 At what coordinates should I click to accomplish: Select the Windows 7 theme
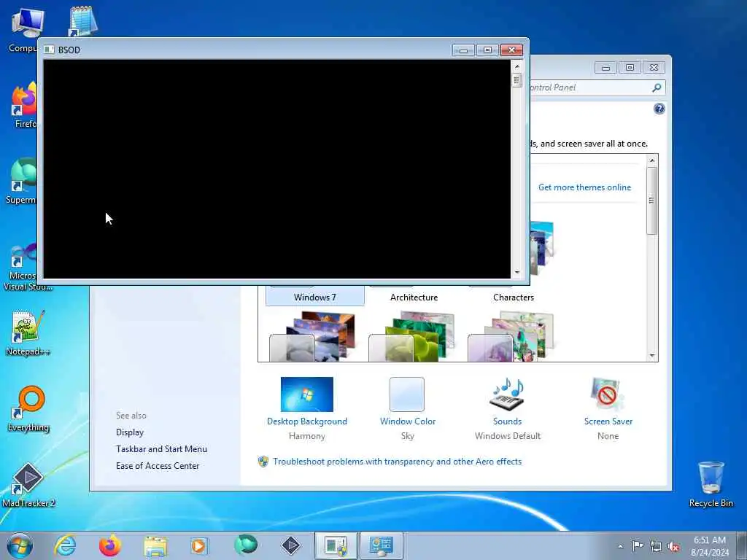(x=315, y=295)
